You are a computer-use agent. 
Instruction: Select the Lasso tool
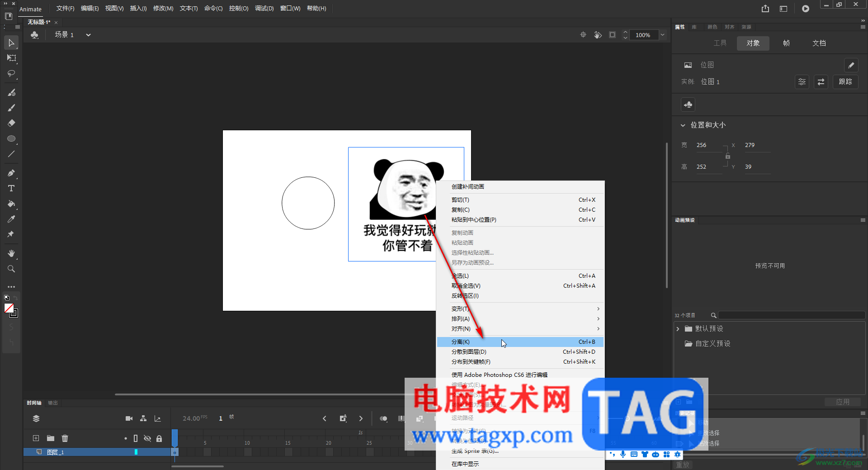click(11, 73)
